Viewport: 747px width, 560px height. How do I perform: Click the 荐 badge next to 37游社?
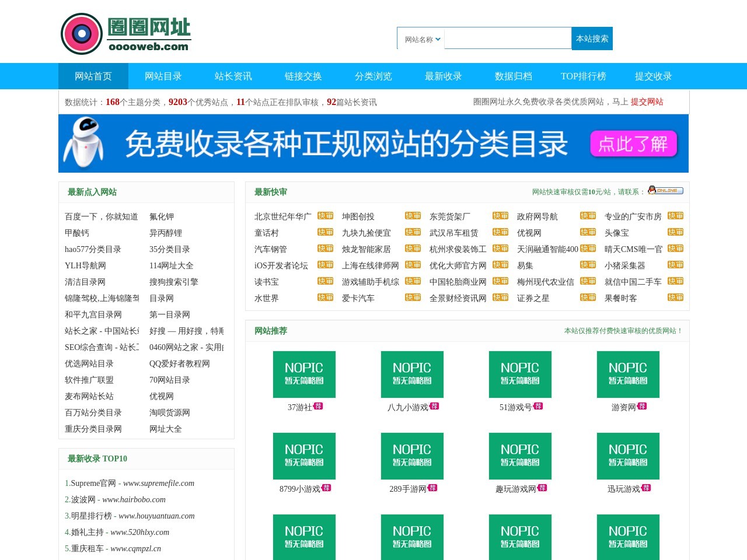(x=319, y=407)
